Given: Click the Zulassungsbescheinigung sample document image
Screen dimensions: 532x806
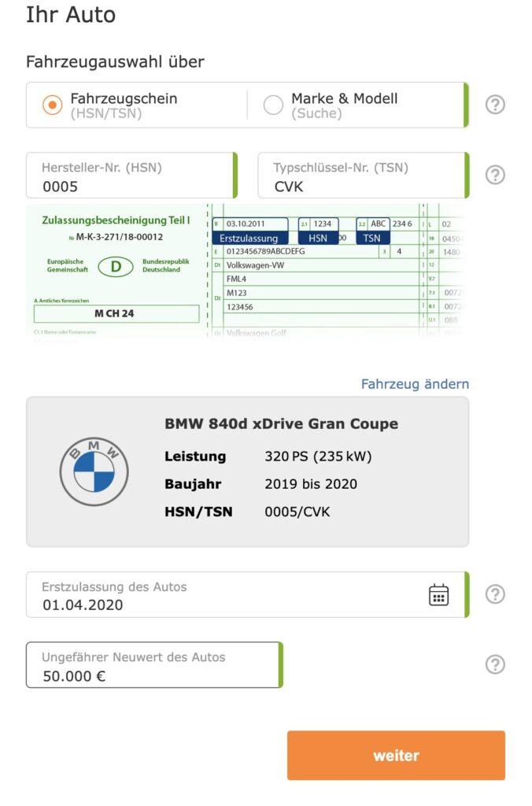Looking at the screenshot, I should [x=247, y=271].
